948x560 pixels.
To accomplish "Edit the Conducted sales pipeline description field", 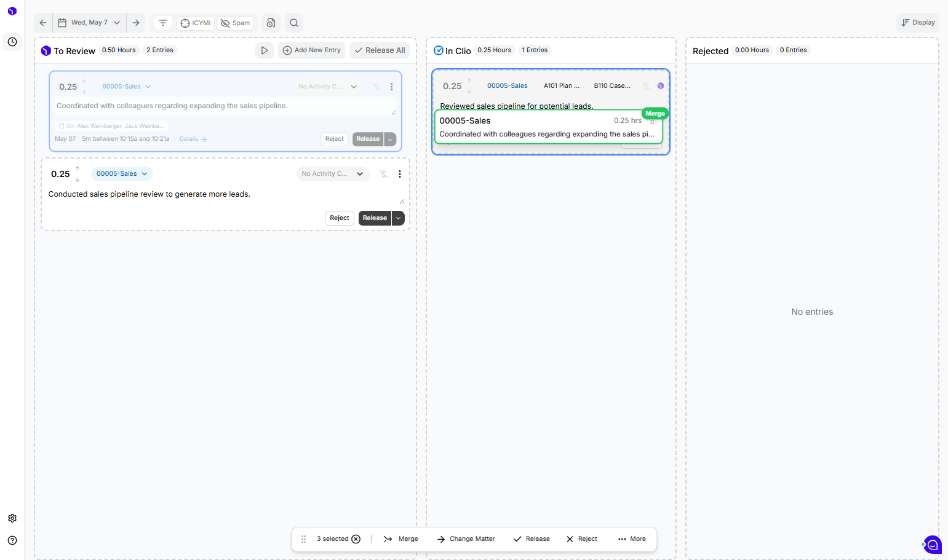I will click(x=225, y=195).
